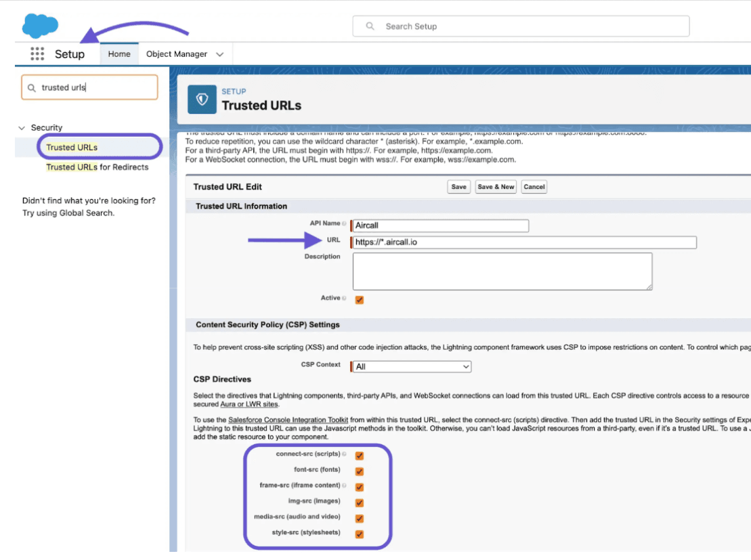
Task: Click the search icon in Quick Find sidebar
Action: tap(32, 87)
